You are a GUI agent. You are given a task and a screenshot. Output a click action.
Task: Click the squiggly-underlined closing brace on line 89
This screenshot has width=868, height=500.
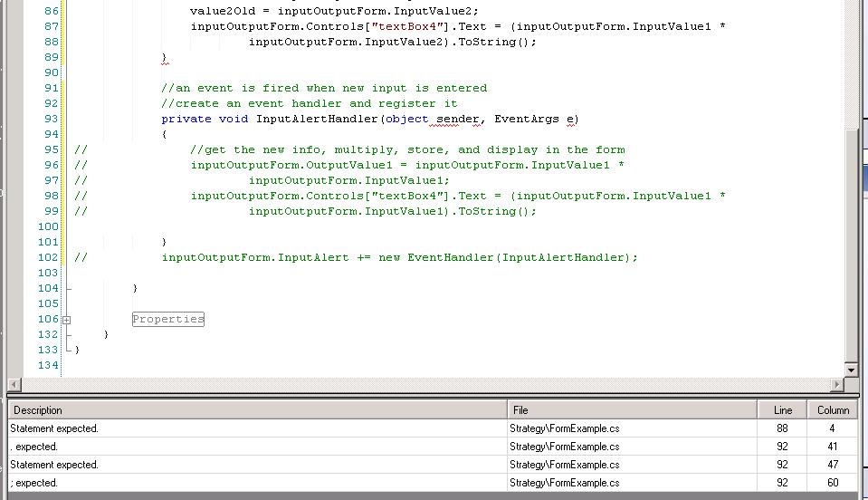click(165, 58)
